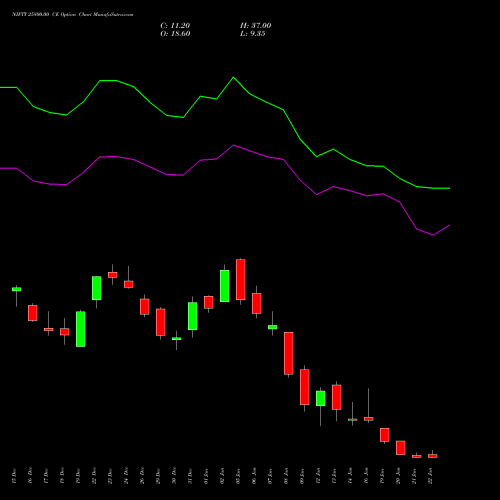Image resolution: width=500 pixels, height=500 pixels.
Task: Select the red candle for 24 Dec
Action: (x=128, y=284)
